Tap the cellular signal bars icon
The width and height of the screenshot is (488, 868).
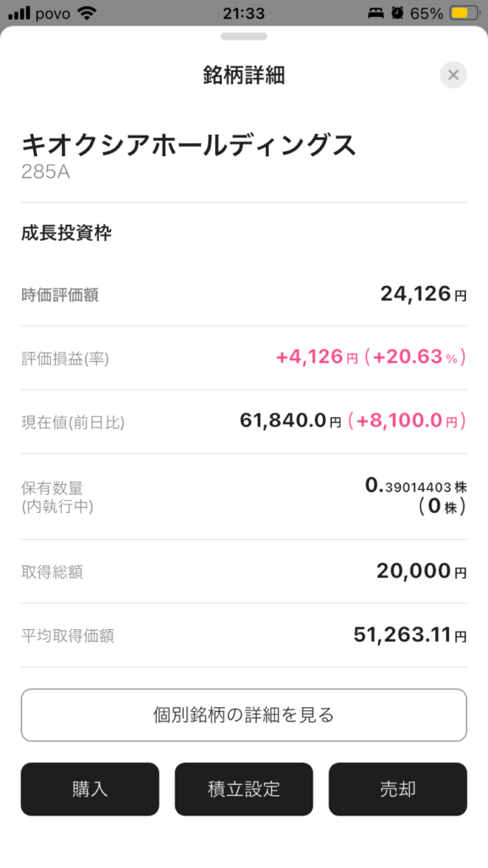click(19, 14)
